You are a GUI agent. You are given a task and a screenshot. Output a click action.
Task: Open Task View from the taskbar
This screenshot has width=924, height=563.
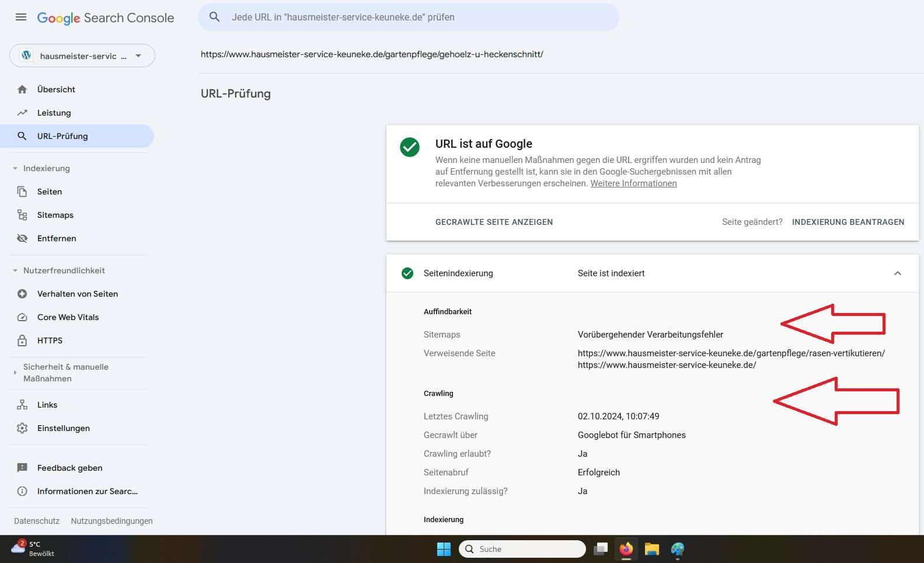pyautogui.click(x=601, y=549)
